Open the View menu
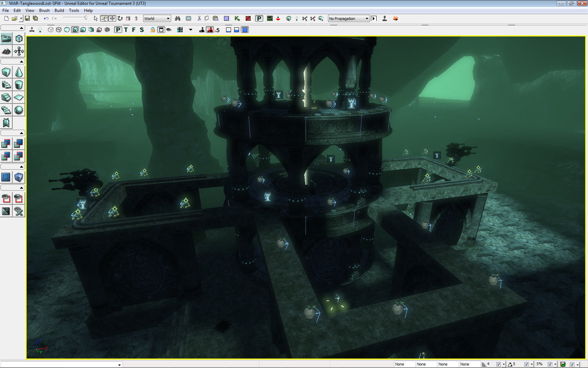588x368 pixels. (30, 11)
